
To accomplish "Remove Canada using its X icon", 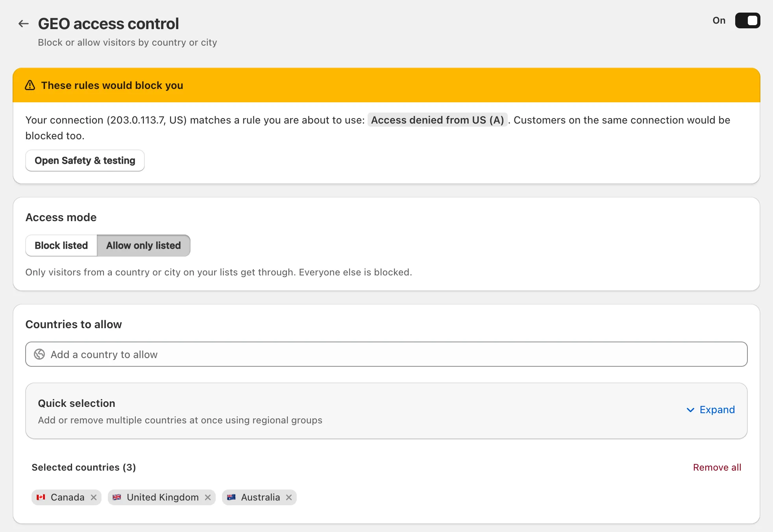I will (x=94, y=497).
